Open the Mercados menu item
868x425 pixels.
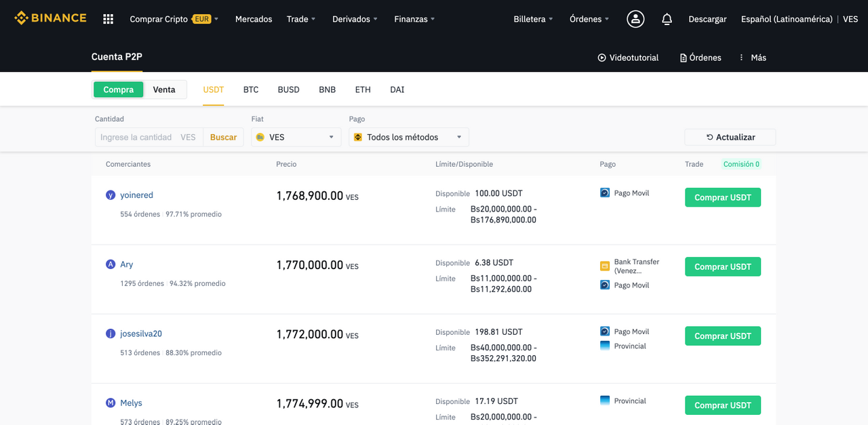(254, 19)
